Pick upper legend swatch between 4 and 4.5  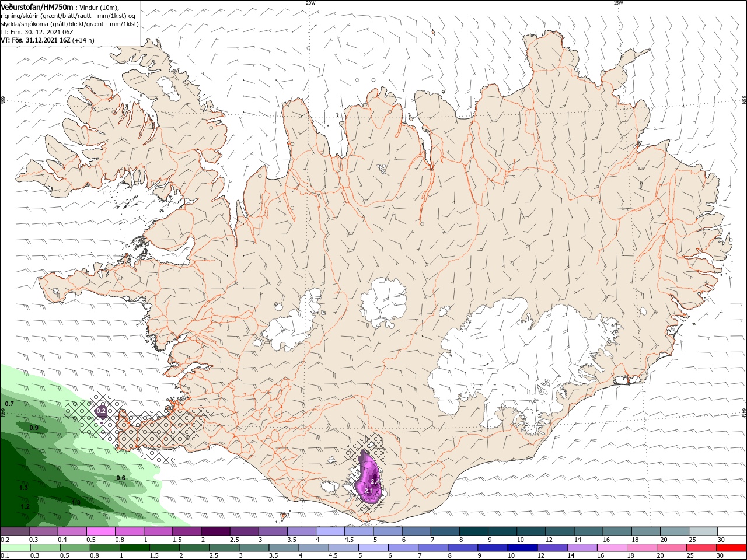(x=330, y=531)
